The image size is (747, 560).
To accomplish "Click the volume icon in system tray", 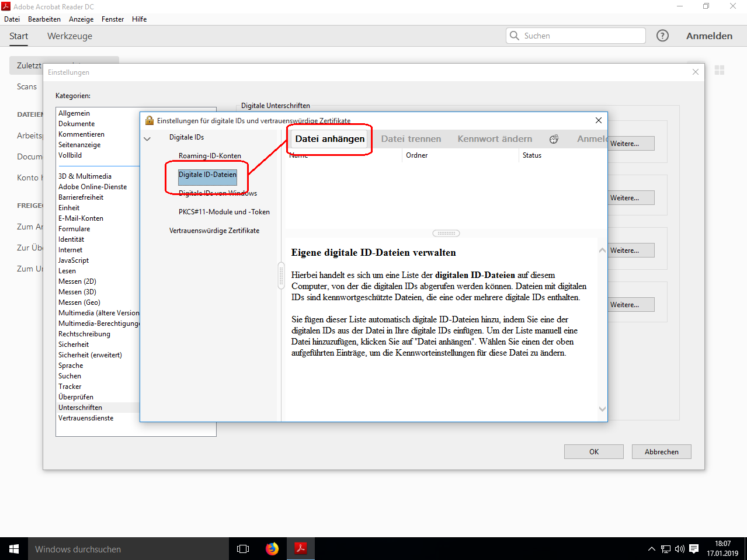I will (x=679, y=549).
